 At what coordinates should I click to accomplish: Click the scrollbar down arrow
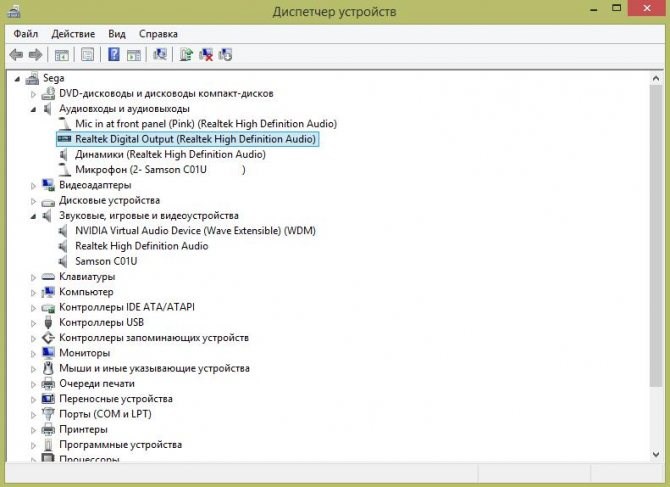pos(656,454)
